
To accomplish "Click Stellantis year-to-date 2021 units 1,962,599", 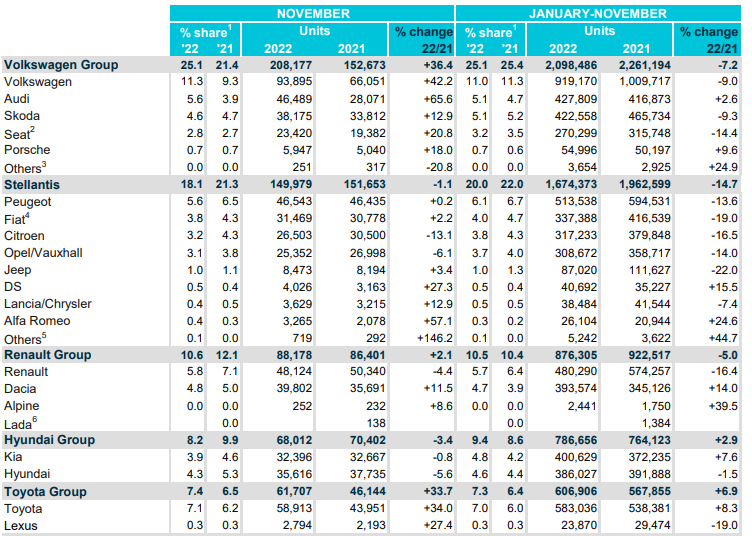I will pos(645,185).
